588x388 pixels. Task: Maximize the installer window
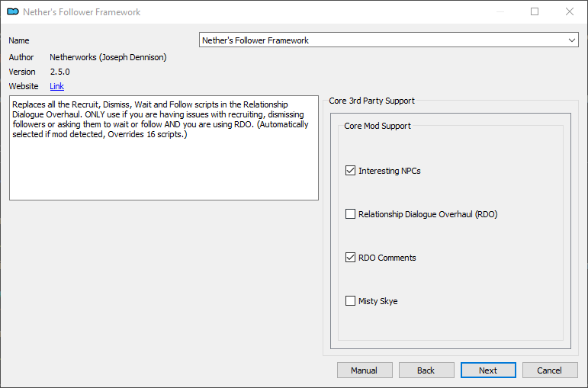tap(535, 11)
